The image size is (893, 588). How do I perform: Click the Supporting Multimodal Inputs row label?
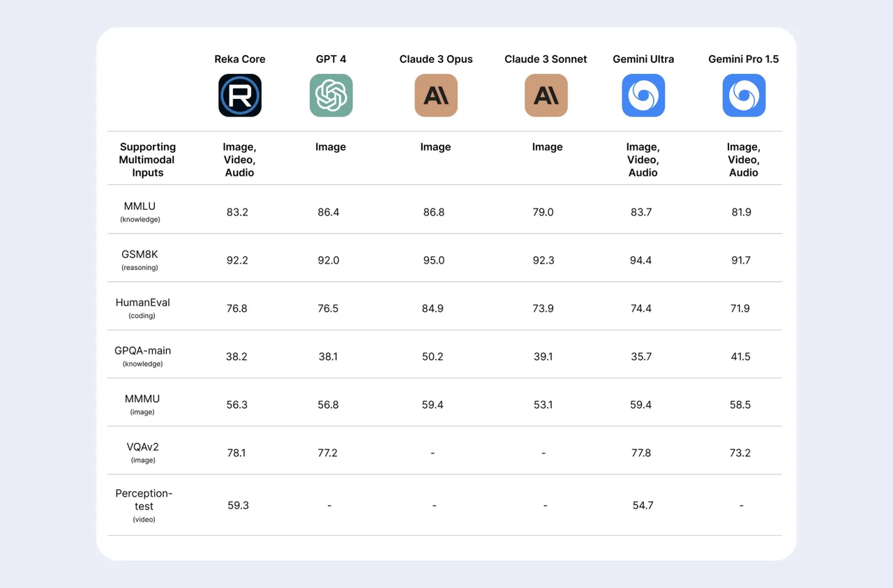point(147,160)
